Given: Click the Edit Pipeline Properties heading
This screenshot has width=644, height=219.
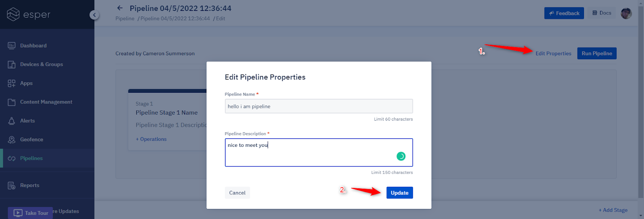Looking at the screenshot, I should coord(265,77).
